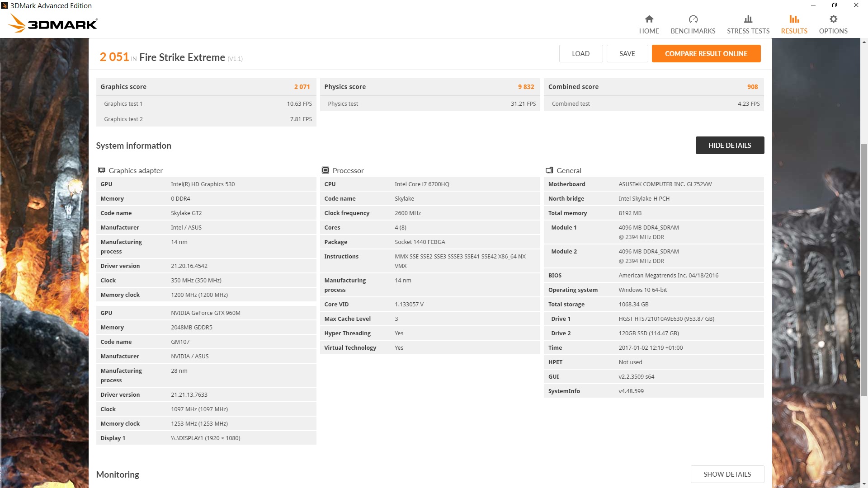
Task: Select the Physics test FPS row
Action: 430,103
